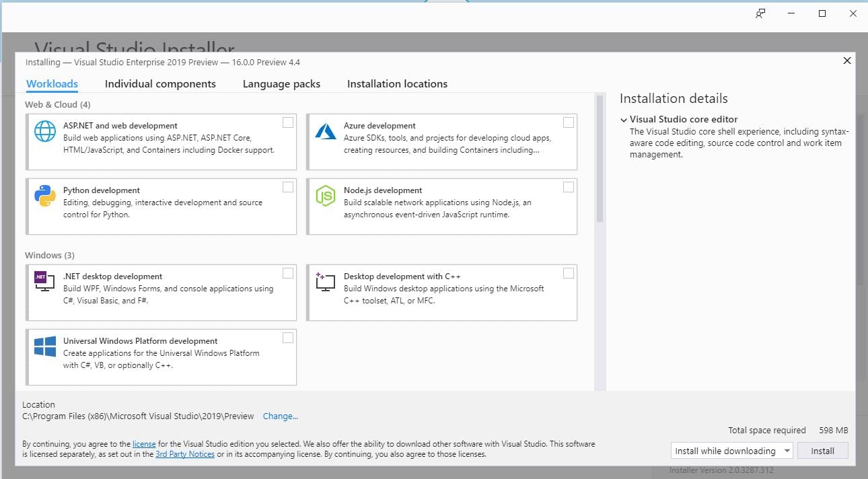Click the .NET desktop development icon
Screen dimensions: 868x479
tap(44, 281)
